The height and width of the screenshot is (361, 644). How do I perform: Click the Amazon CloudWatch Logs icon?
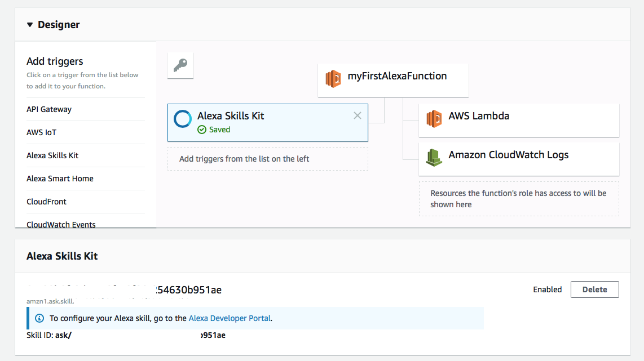[x=434, y=158]
